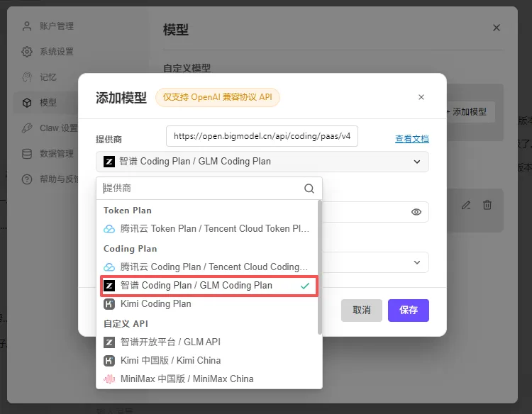This screenshot has height=414, width=532.
Task: Click the Coding Plan group header
Action: (131, 249)
